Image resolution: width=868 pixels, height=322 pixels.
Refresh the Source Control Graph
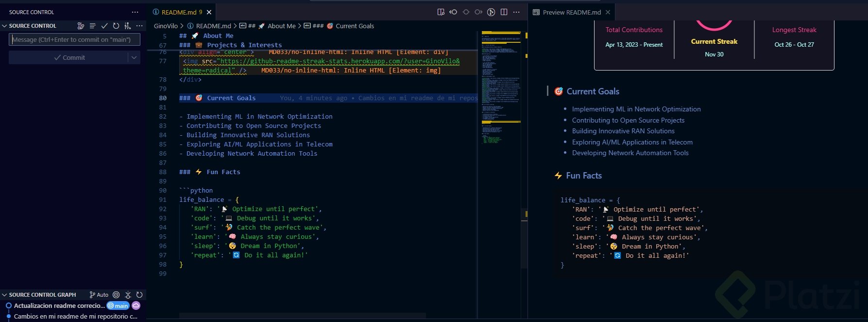pos(139,295)
